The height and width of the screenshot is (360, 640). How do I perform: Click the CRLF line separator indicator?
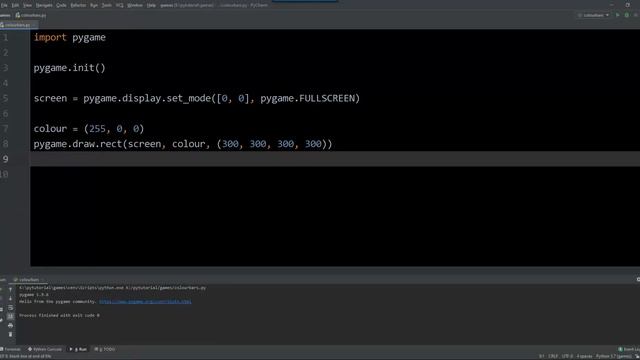coord(553,356)
